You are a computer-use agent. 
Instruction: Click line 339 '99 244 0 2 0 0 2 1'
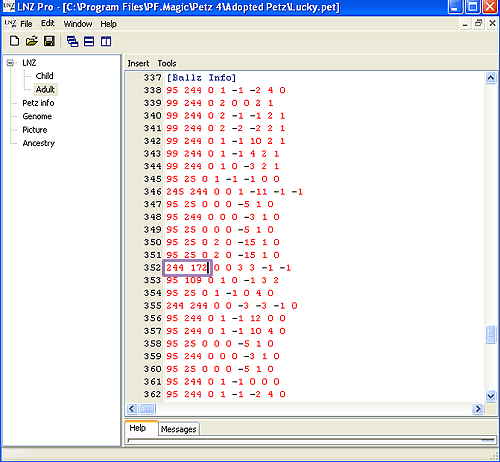(x=220, y=103)
